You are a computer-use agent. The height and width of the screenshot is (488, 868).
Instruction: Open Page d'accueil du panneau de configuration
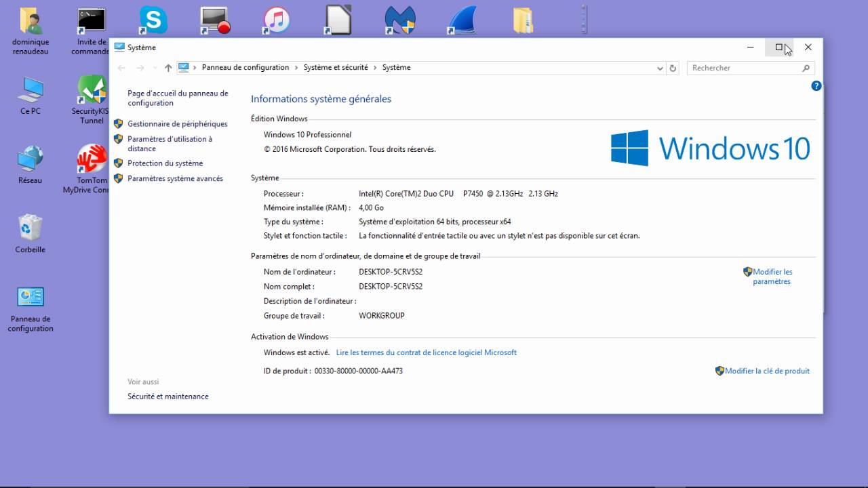tap(178, 98)
